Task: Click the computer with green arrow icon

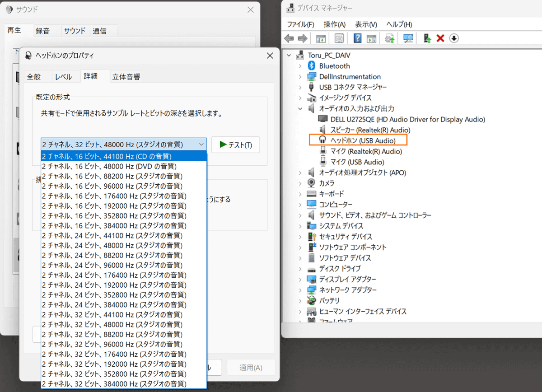Action: coord(427,38)
